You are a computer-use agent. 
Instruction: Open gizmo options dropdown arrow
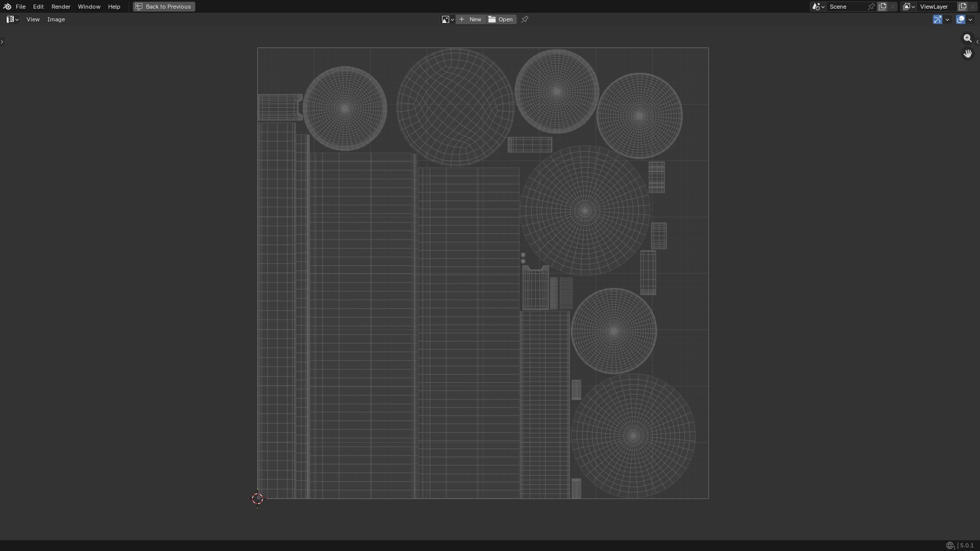[x=947, y=19]
